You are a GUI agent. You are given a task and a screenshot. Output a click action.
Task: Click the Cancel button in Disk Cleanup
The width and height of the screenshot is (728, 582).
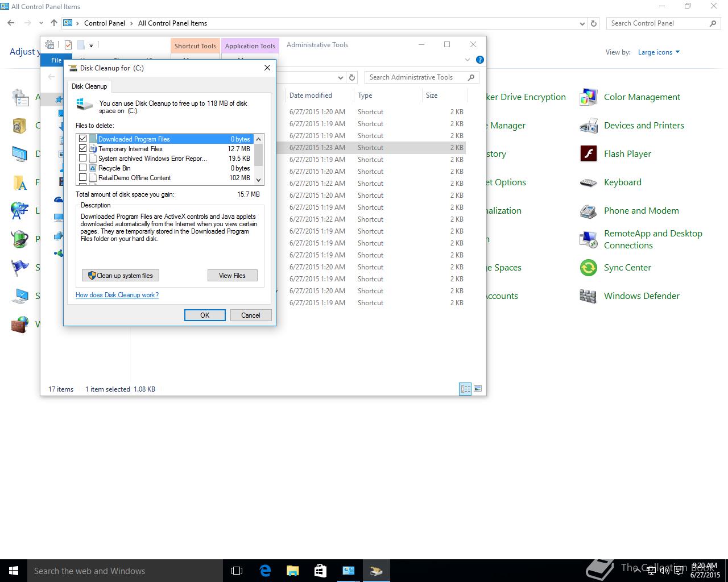coord(251,315)
